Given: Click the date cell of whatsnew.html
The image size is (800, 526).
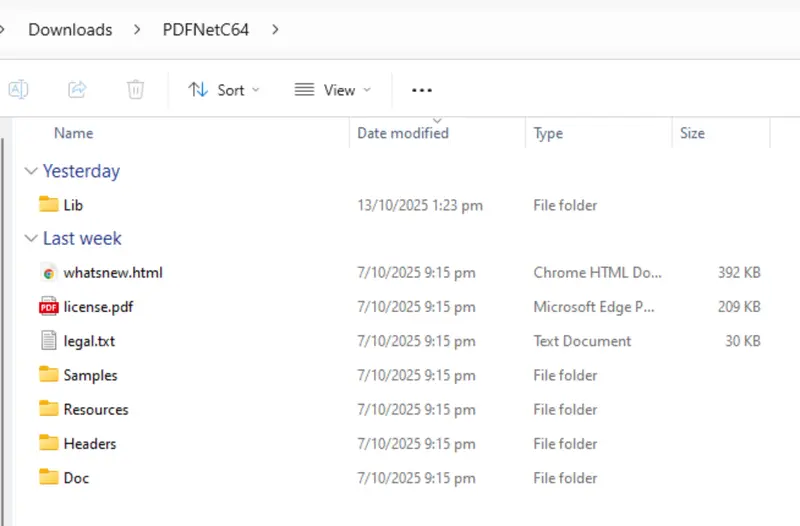Looking at the screenshot, I should (x=416, y=273).
